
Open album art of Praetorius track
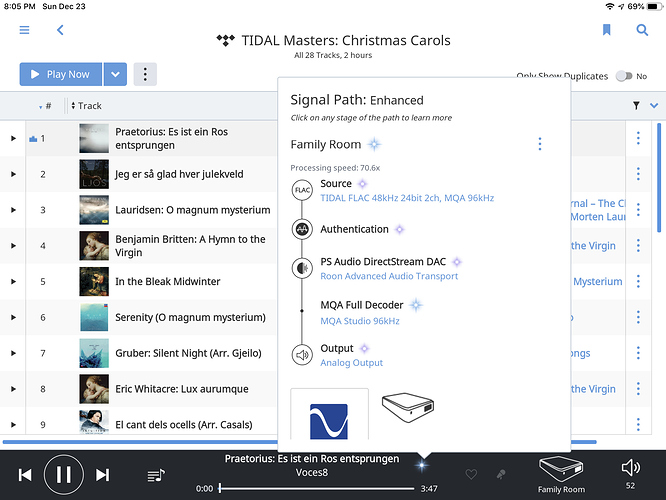[94, 138]
